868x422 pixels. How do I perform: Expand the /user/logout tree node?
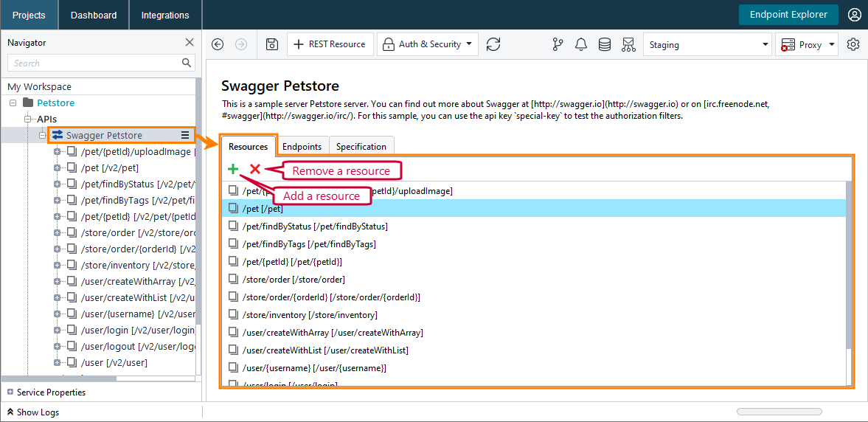[57, 347]
